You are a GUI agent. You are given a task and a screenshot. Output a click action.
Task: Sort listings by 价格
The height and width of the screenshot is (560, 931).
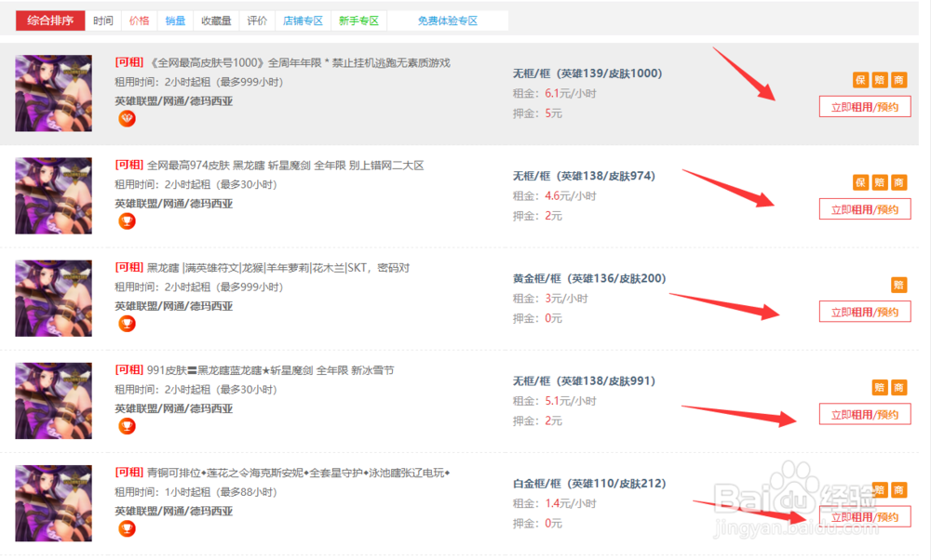pyautogui.click(x=139, y=20)
